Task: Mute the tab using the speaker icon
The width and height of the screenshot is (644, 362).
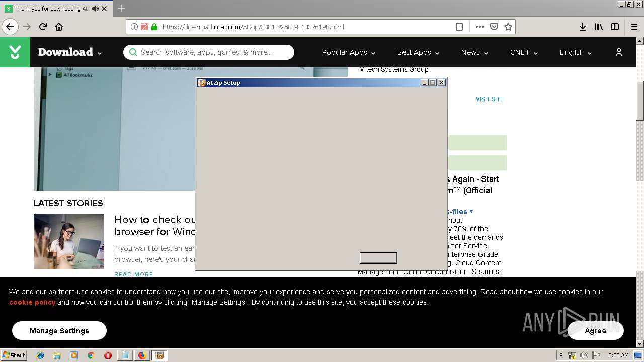Action: (x=95, y=9)
